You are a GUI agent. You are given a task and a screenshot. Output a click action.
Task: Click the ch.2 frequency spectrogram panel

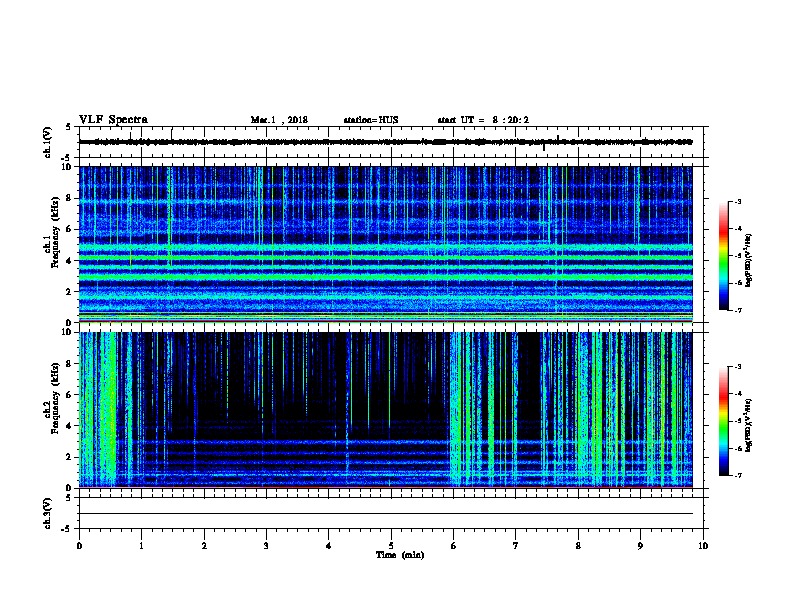(386, 410)
